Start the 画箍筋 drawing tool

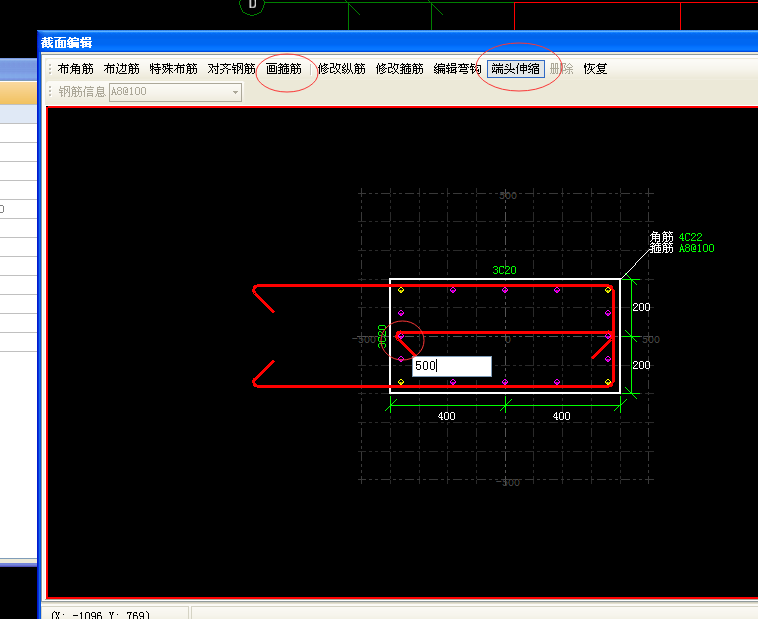(284, 69)
